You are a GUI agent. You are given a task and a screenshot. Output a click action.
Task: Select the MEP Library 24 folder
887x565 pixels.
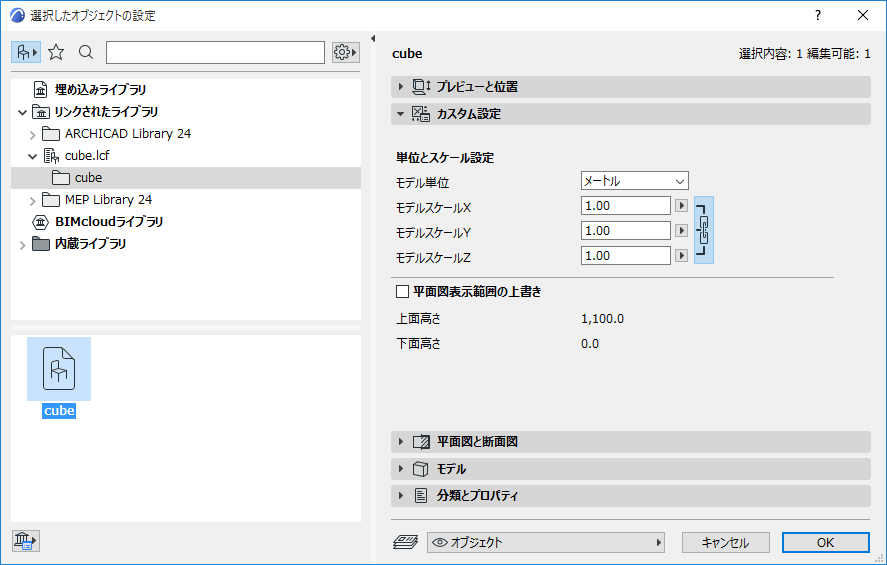(108, 200)
